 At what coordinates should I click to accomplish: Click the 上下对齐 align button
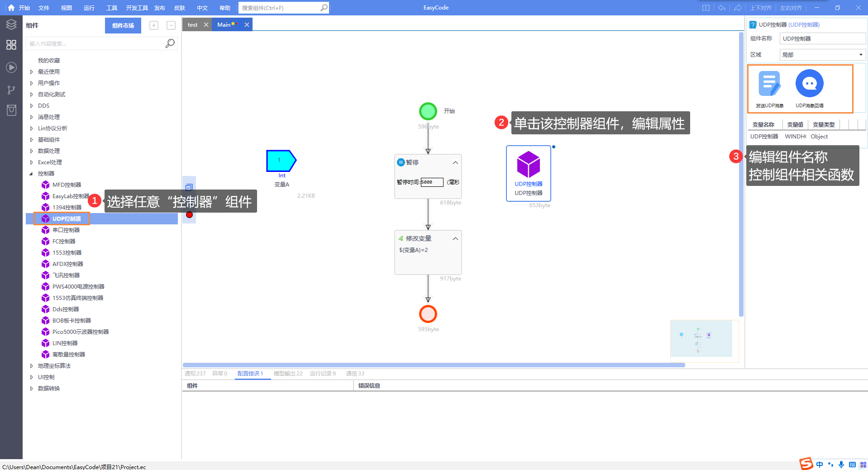point(760,8)
